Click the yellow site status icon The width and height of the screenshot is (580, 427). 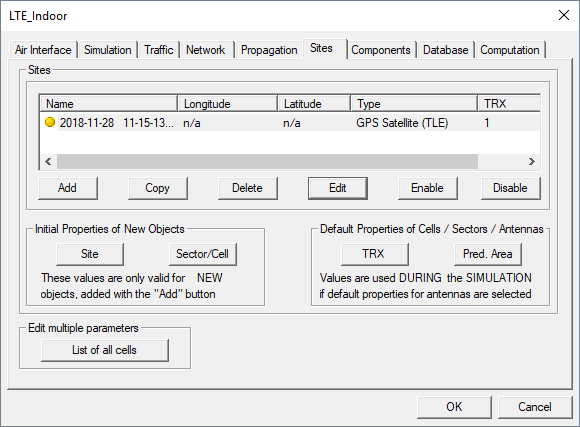[x=50, y=122]
